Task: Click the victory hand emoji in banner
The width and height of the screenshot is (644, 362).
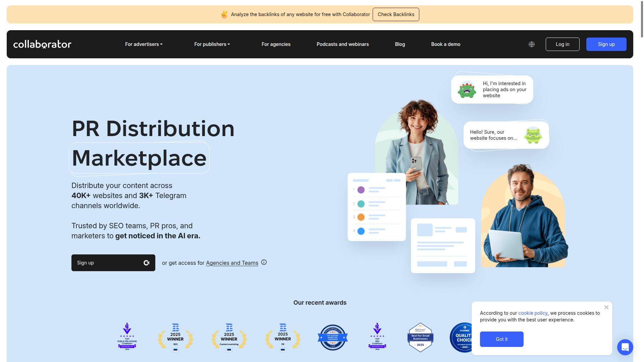Action: [224, 14]
